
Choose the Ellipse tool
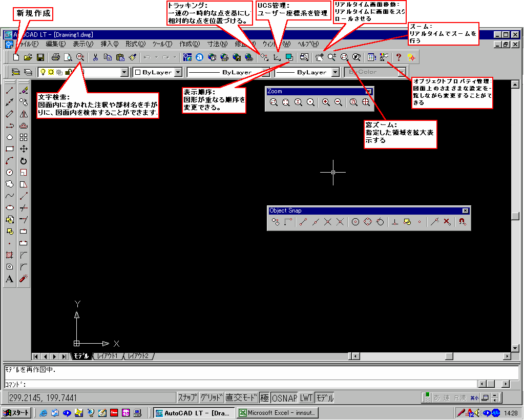pos(10,207)
